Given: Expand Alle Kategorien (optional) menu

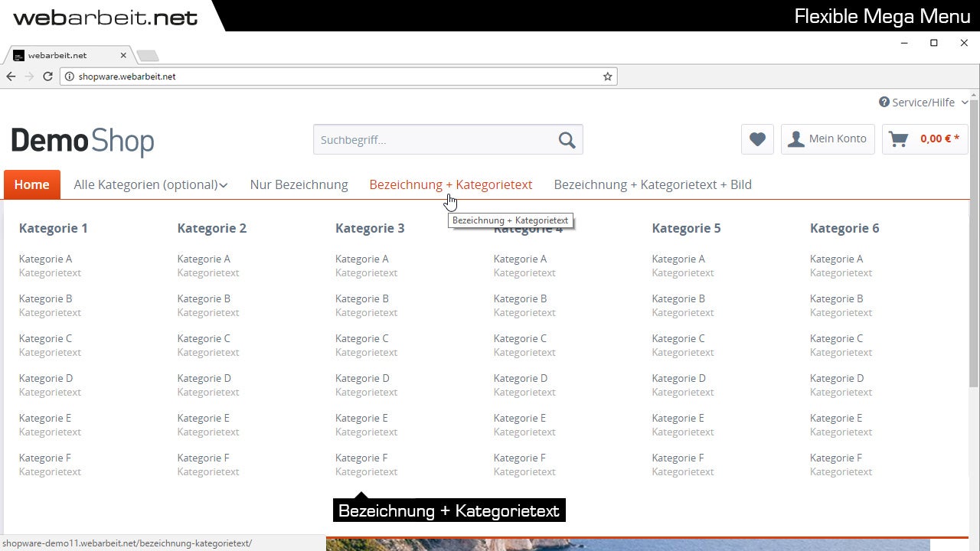Looking at the screenshot, I should tap(151, 184).
